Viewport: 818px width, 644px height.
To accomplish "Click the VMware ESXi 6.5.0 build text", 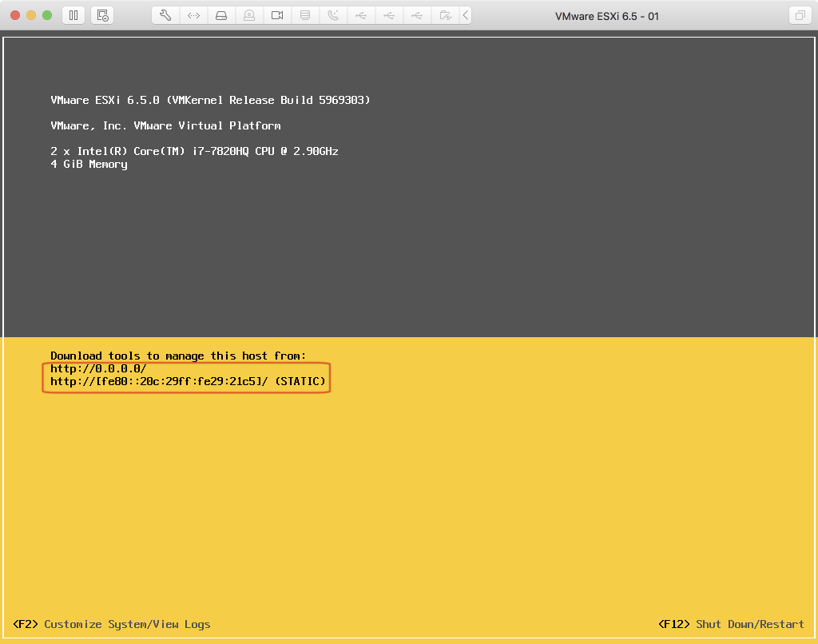I will (210, 100).
